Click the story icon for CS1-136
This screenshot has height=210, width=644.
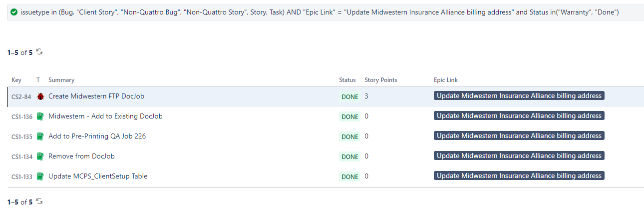pyautogui.click(x=40, y=116)
